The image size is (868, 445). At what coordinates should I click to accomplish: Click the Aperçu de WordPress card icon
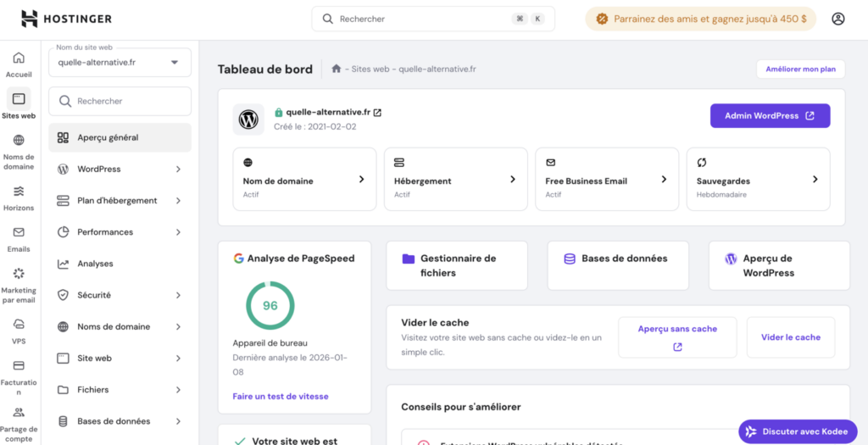tap(731, 259)
